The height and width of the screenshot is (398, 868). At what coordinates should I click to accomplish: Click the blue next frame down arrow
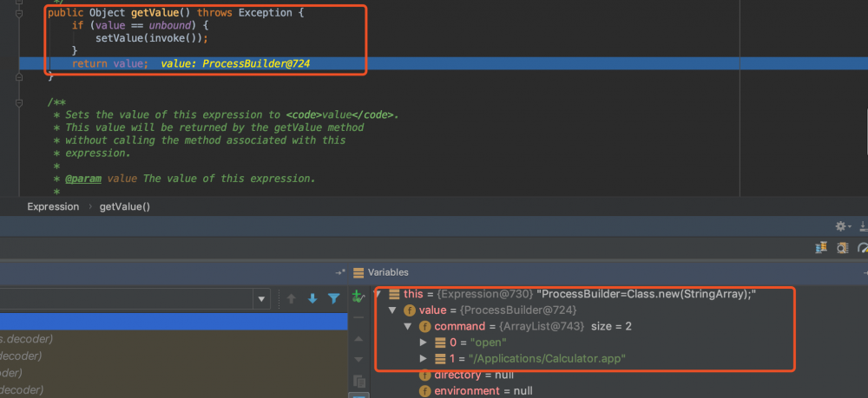[312, 298]
